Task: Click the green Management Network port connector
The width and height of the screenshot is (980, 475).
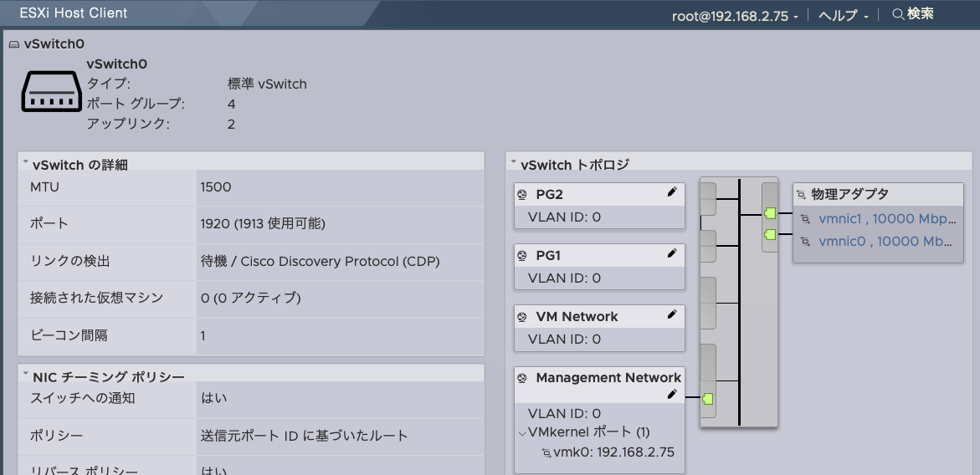Action: pyautogui.click(x=707, y=399)
